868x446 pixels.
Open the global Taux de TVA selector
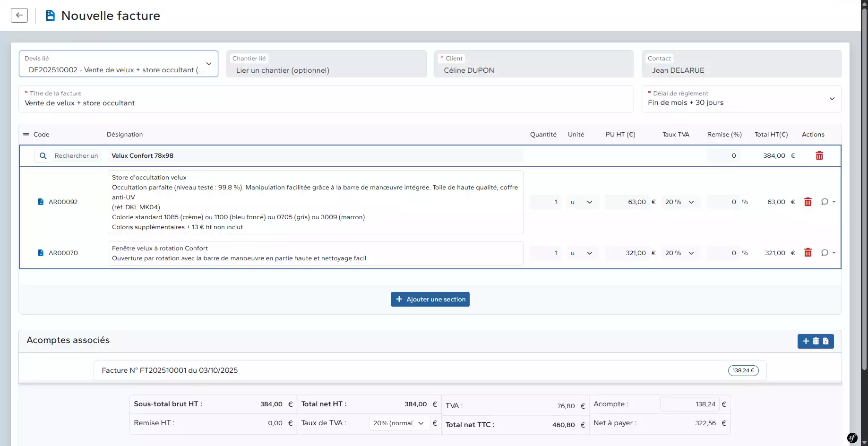[x=399, y=423]
